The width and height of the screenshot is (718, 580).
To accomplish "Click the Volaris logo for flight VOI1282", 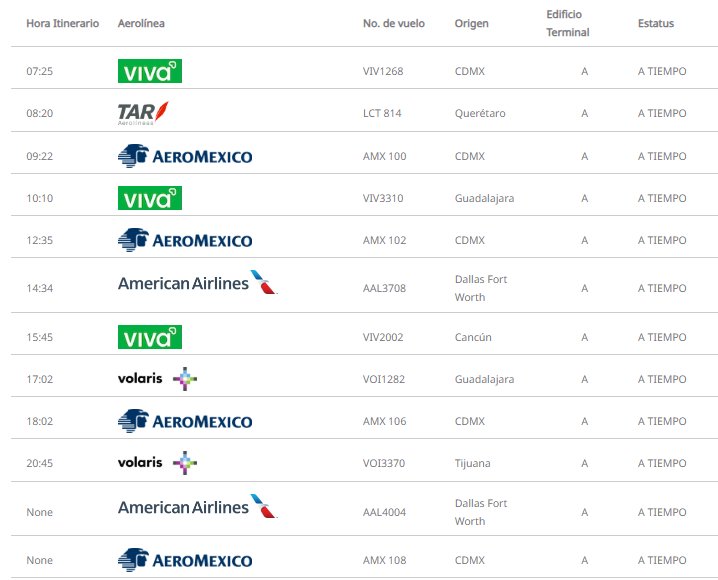I will tap(158, 379).
